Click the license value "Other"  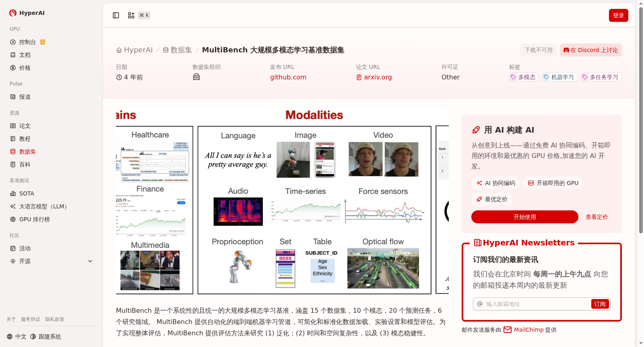(450, 77)
